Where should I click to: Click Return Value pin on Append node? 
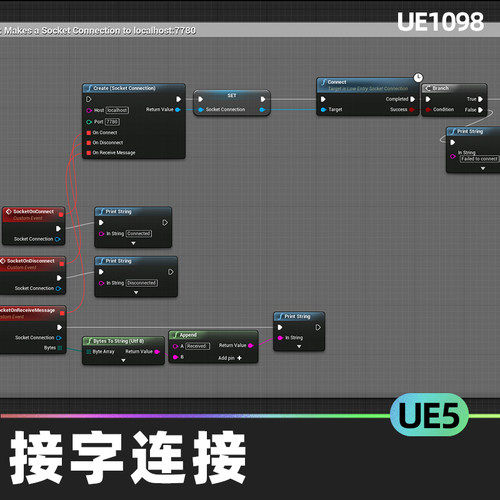pyautogui.click(x=251, y=346)
